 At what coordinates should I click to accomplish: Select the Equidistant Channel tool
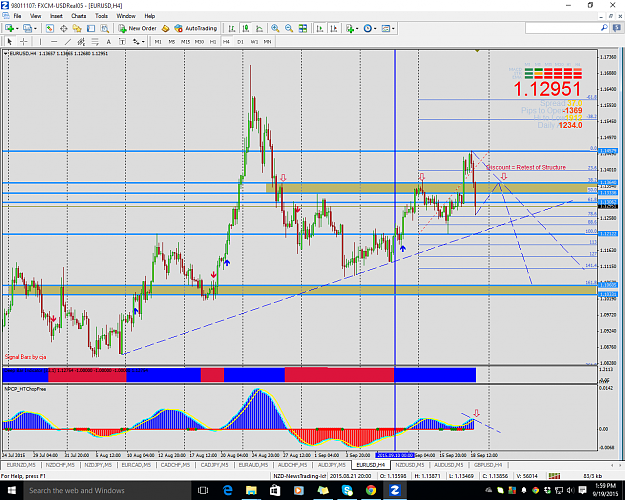click(81, 41)
